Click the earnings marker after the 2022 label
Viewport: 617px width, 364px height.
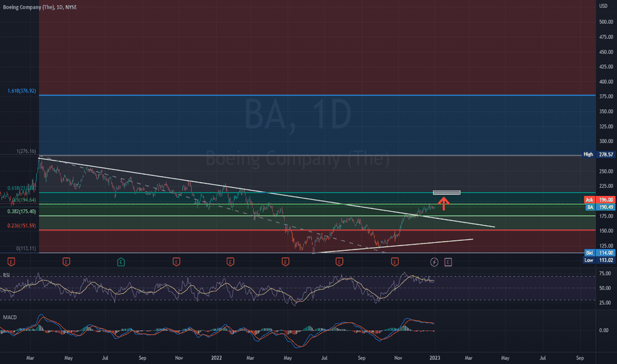click(230, 261)
